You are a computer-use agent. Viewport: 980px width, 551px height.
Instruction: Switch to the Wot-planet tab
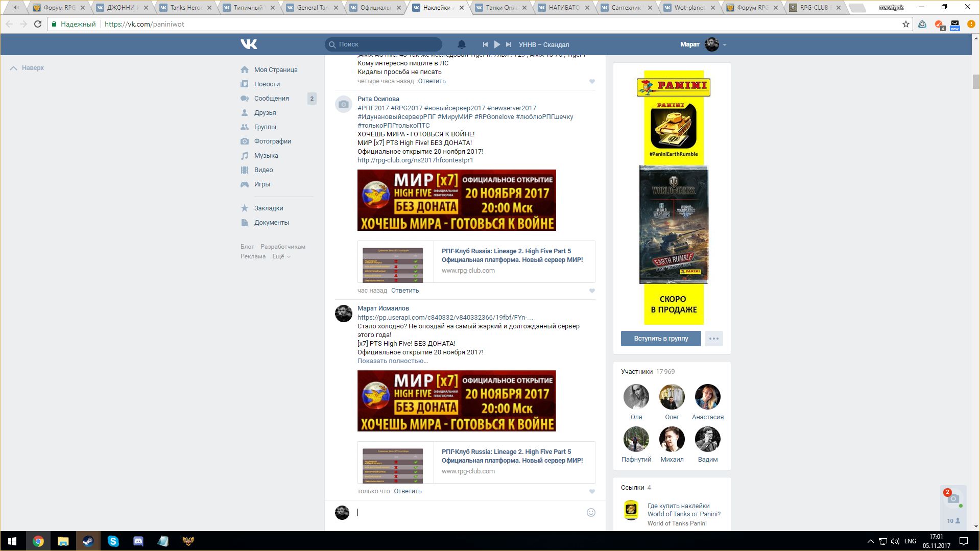coord(690,8)
